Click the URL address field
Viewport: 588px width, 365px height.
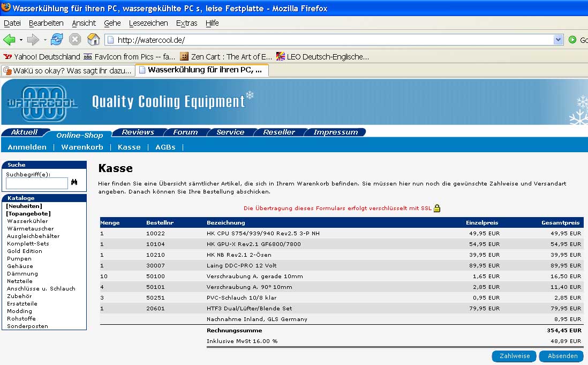334,40
